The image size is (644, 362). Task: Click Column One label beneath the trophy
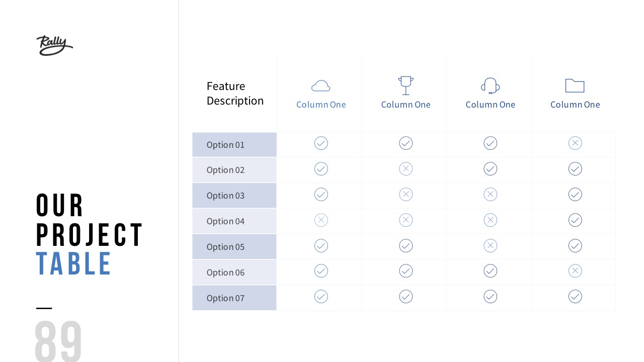coord(406,105)
